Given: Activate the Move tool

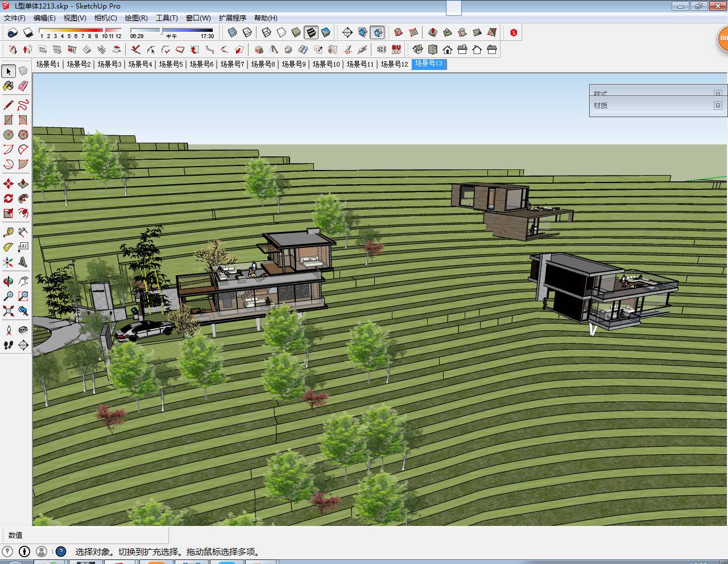Looking at the screenshot, I should pos(9,184).
